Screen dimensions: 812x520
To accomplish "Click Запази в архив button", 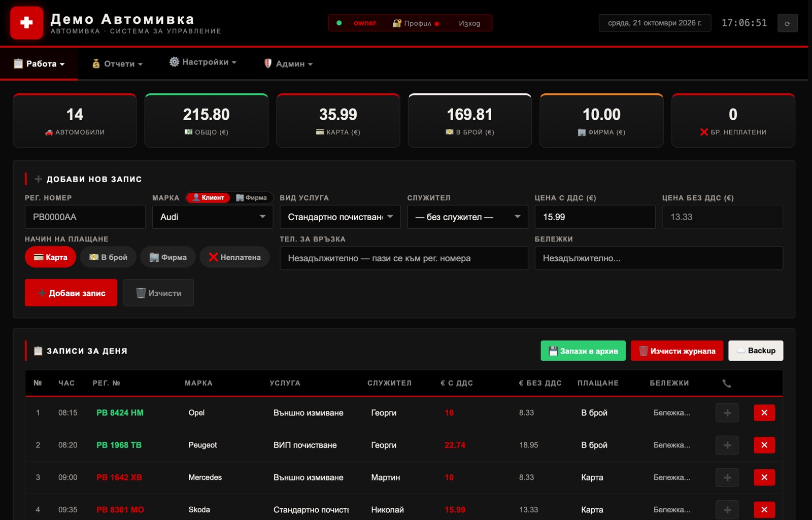I will (x=583, y=351).
